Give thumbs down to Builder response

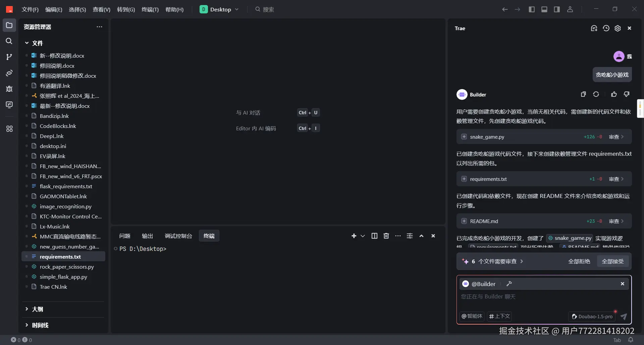(627, 94)
